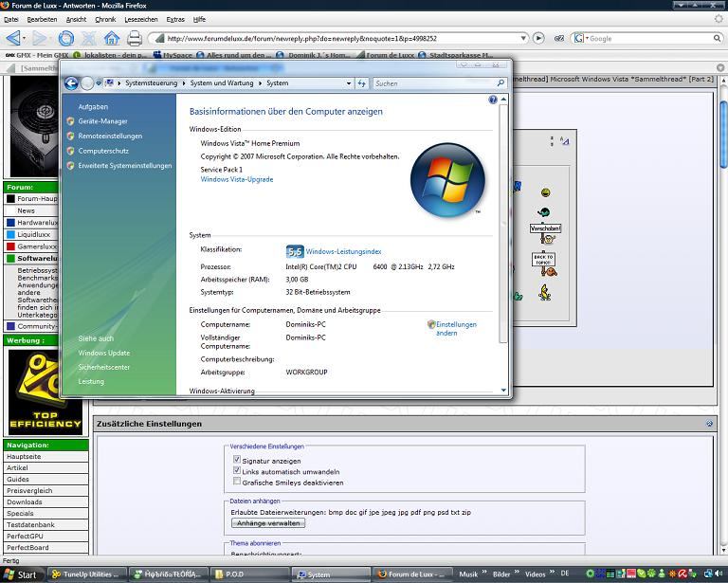Expand Systemsteuerung breadcrumb arrow
Viewport: 728px width, 583px height.
point(184,83)
